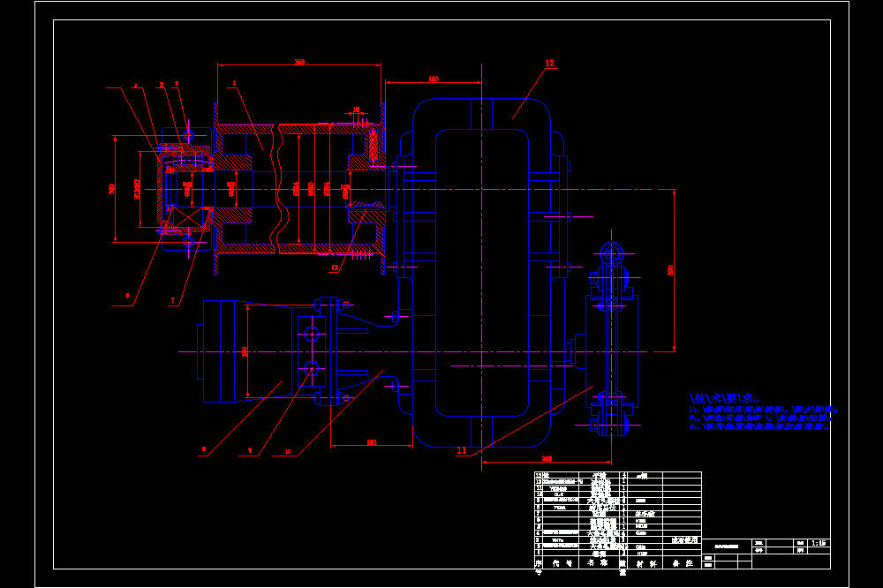Select part callout number 2

177,84
